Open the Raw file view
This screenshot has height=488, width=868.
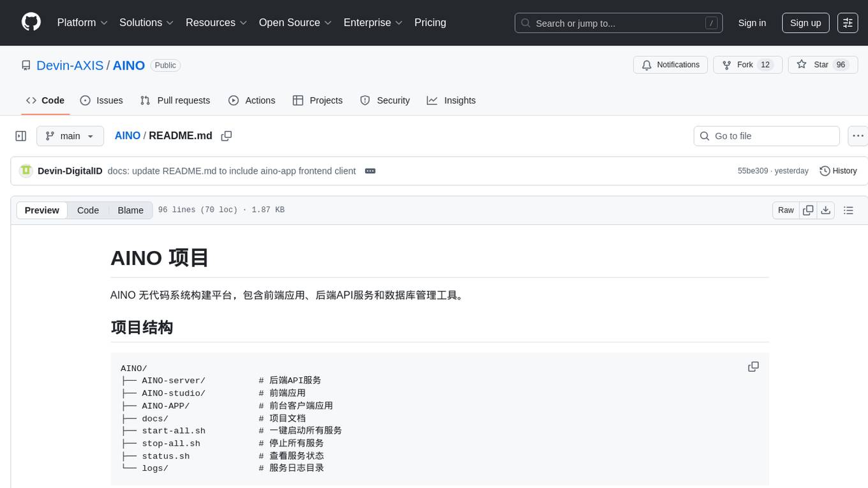pyautogui.click(x=786, y=210)
